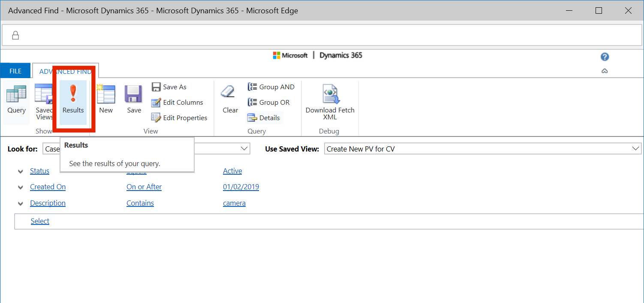Image resolution: width=644 pixels, height=303 pixels.
Task: Choose Save As option
Action: click(169, 87)
